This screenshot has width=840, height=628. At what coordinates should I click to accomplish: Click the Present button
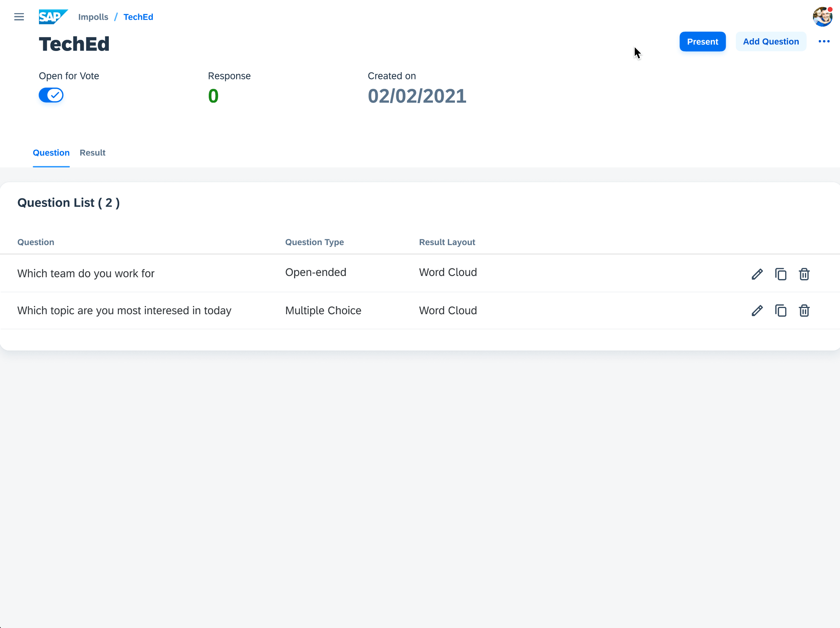click(x=702, y=41)
